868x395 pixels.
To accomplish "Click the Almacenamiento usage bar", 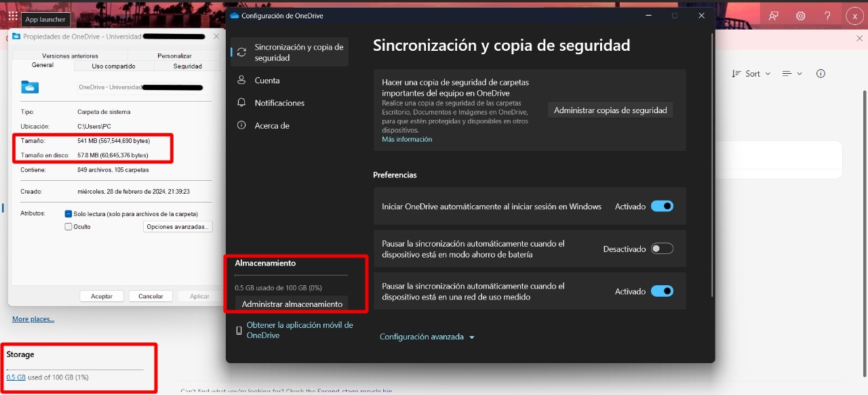I will (292, 275).
